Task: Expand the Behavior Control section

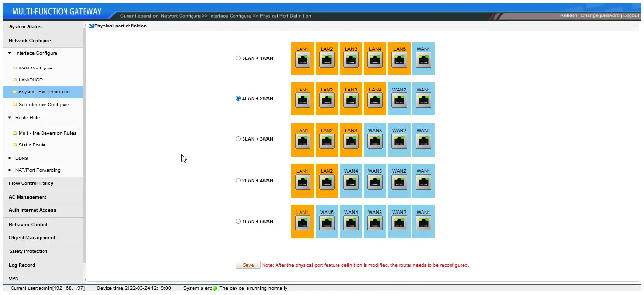Action: (43, 224)
